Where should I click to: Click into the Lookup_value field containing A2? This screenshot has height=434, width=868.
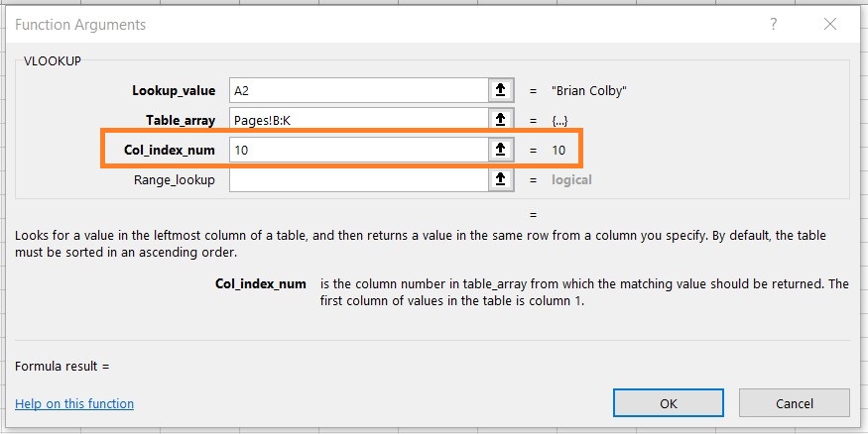point(357,90)
